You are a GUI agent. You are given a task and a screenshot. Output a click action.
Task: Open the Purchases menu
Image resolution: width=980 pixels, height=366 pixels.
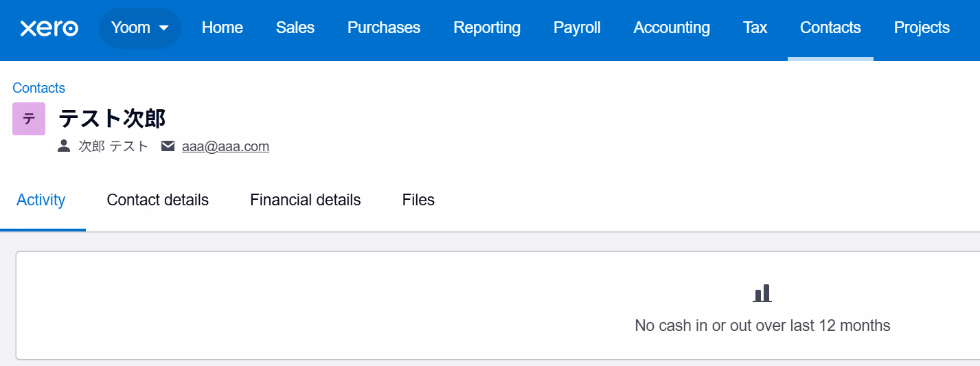coord(384,28)
